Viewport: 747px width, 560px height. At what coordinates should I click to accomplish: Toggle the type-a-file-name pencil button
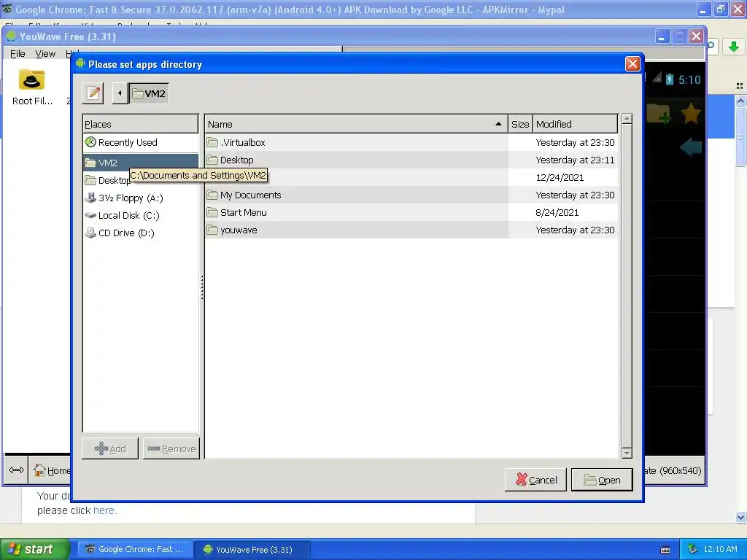point(93,93)
